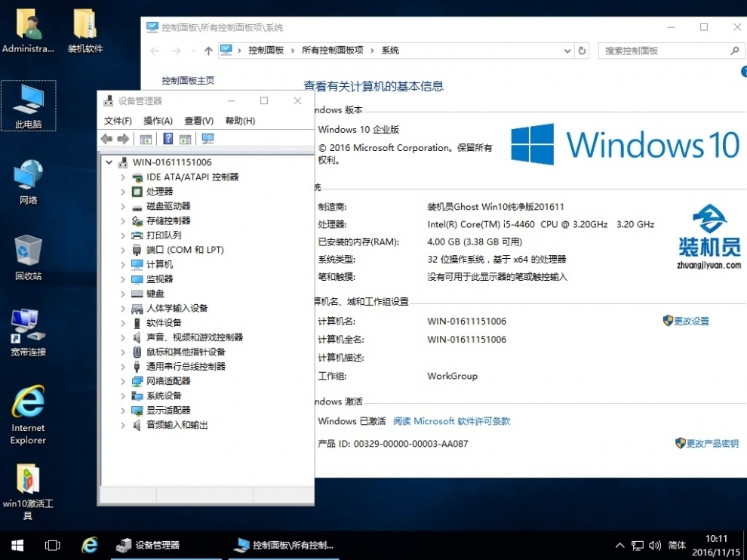Select the display adapters (显示适配器) icon
Screen dimensions: 747x560
(137, 411)
